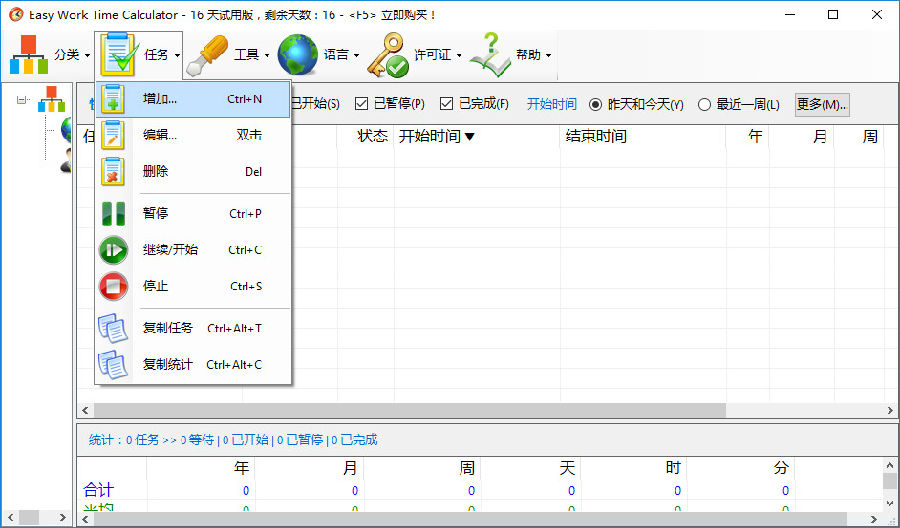Choose 增加... Ctrl+N menu entry
The image size is (900, 528).
tap(193, 99)
